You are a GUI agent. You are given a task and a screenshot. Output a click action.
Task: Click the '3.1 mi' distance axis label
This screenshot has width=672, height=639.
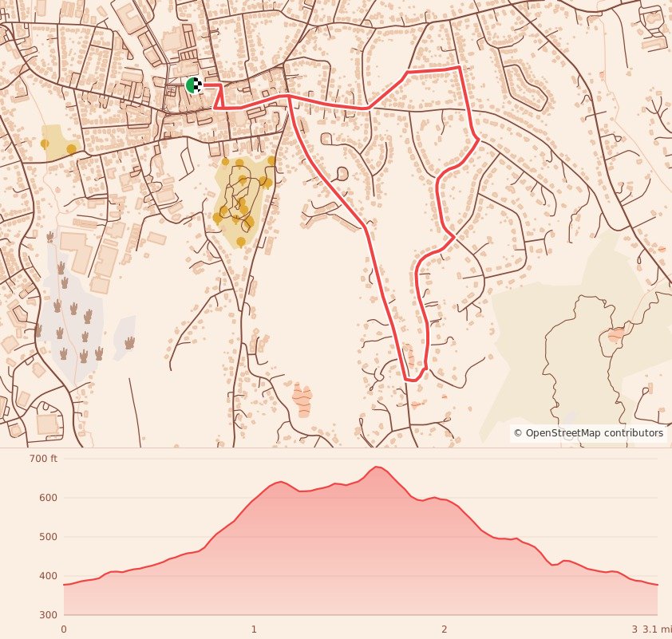point(656,629)
